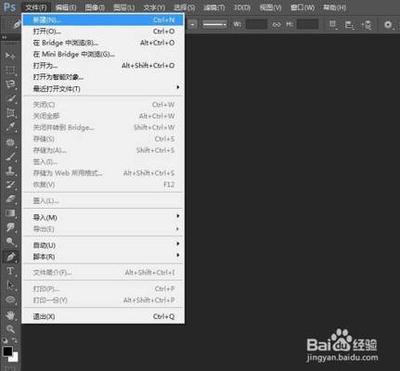The height and width of the screenshot is (371, 400).
Task: Open the 文字(Y) menu
Action: pyautogui.click(x=154, y=7)
